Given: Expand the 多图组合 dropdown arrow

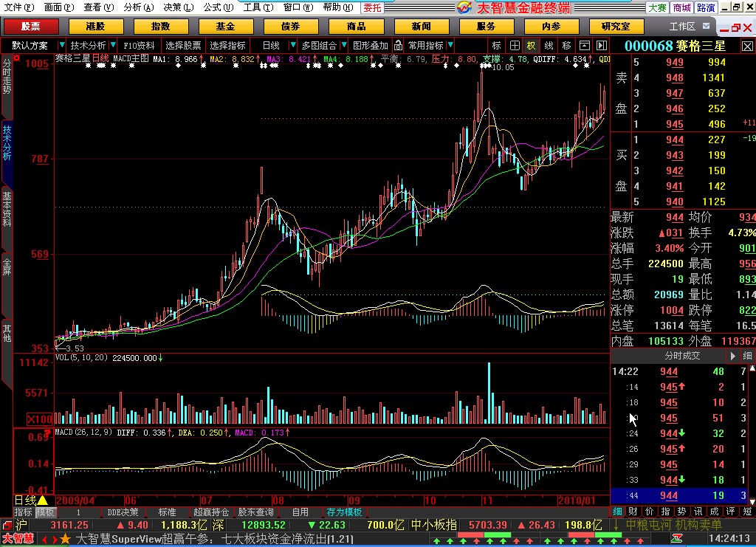Looking at the screenshot, I should [x=344, y=45].
